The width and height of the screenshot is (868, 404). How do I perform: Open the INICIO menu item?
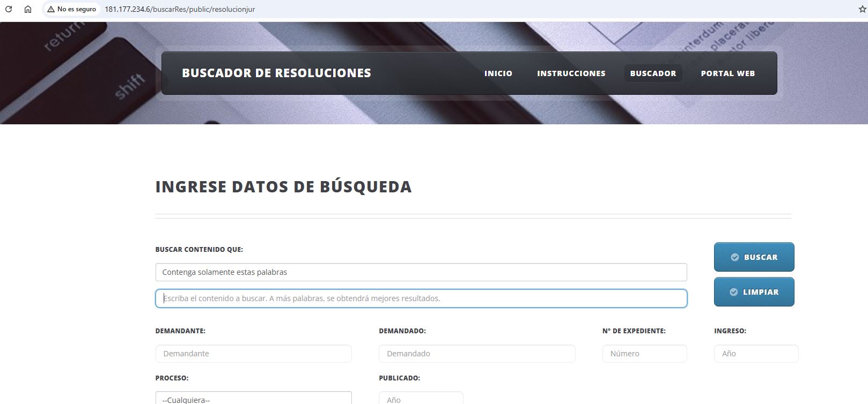click(x=498, y=73)
